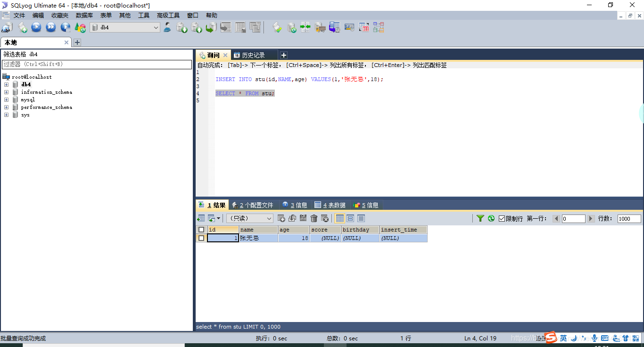Screen dimensions: 644x347
Task: Click the colored shapes refresh icon beside db4 dropdown
Action: pos(80,27)
